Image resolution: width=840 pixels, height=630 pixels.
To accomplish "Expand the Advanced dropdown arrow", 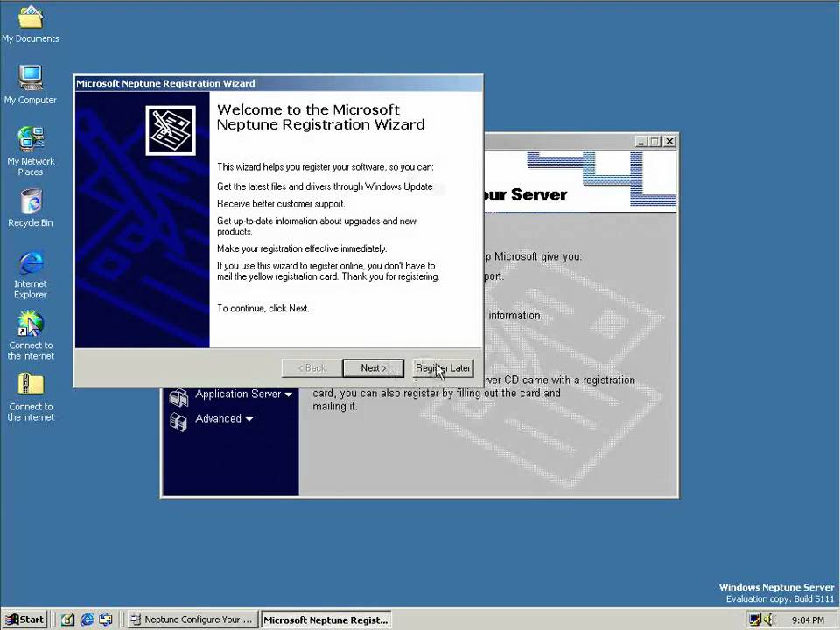I will point(249,419).
